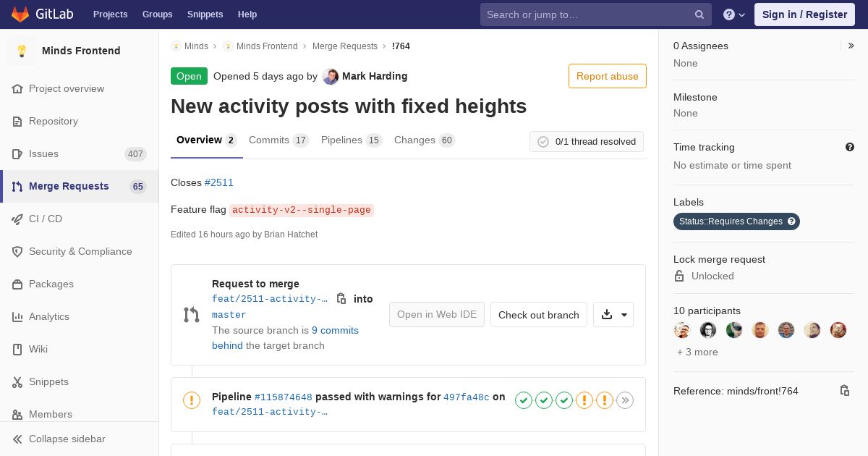Expand remaining pipeline stages arrow

pos(625,400)
